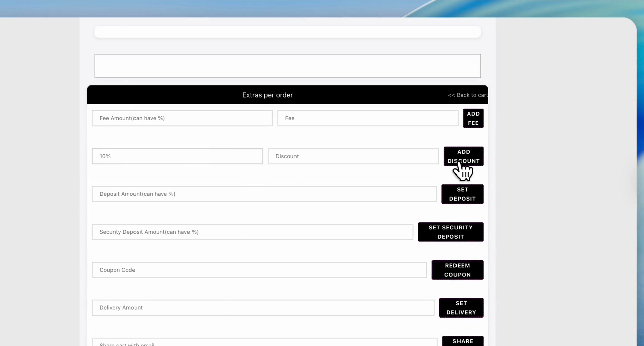Click the Fee Amount input field

click(x=182, y=118)
